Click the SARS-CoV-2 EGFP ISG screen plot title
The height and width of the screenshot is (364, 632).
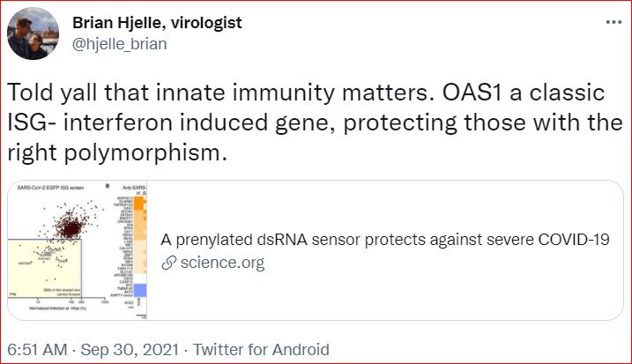(x=50, y=188)
